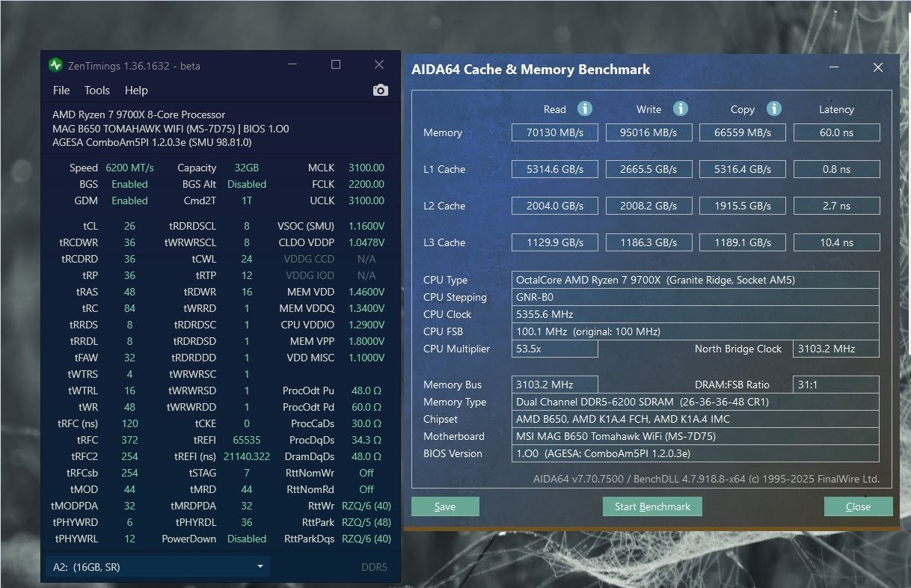Click the Memory Type Dual Channel DDR5-6200 field

point(696,402)
